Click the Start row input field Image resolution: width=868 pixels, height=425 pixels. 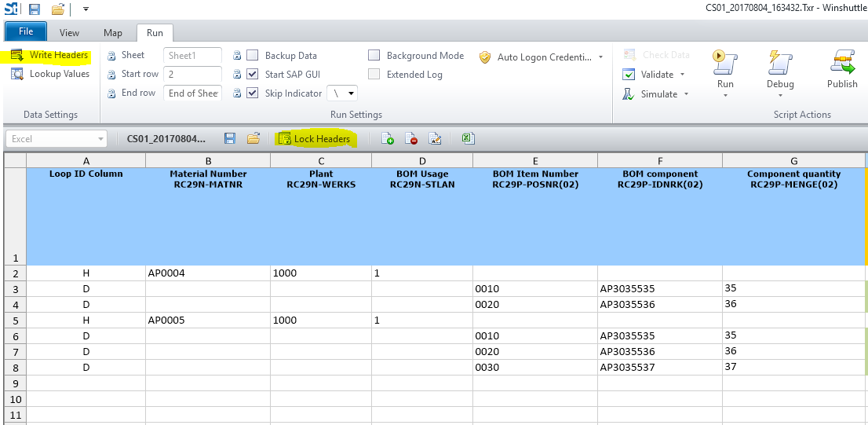192,74
